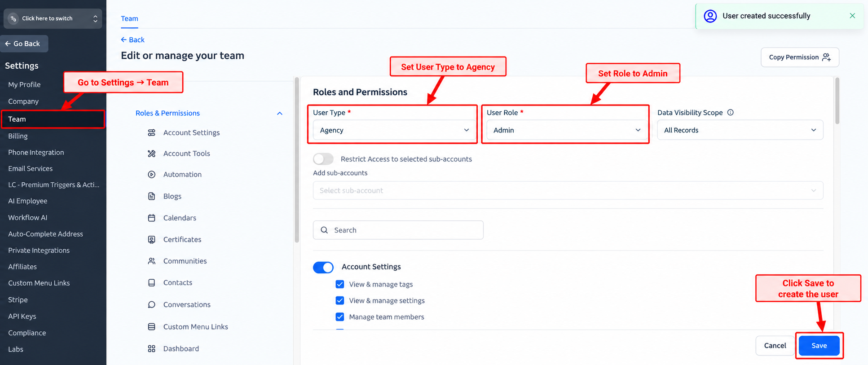The image size is (868, 365).
Task: Open Phone Integration settings
Action: pos(36,152)
